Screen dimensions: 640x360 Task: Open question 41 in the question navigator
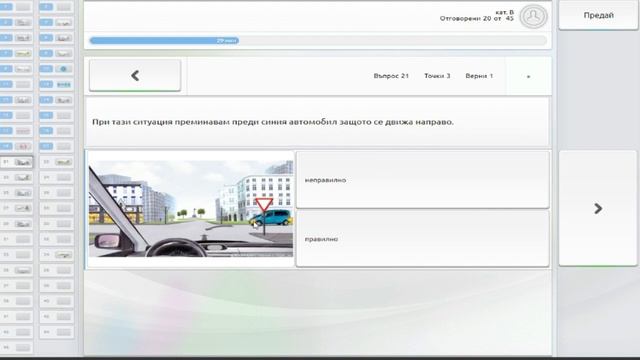tap(16, 317)
